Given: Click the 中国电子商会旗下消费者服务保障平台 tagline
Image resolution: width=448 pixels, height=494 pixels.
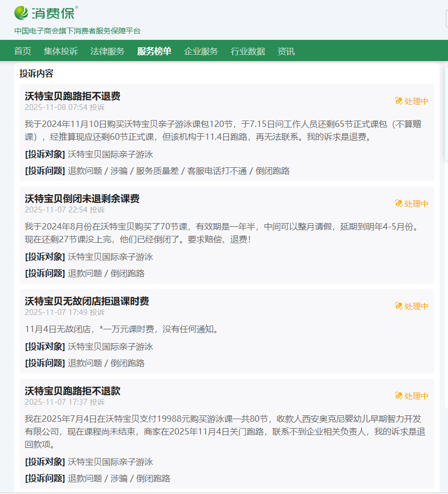Looking at the screenshot, I should coord(78,31).
